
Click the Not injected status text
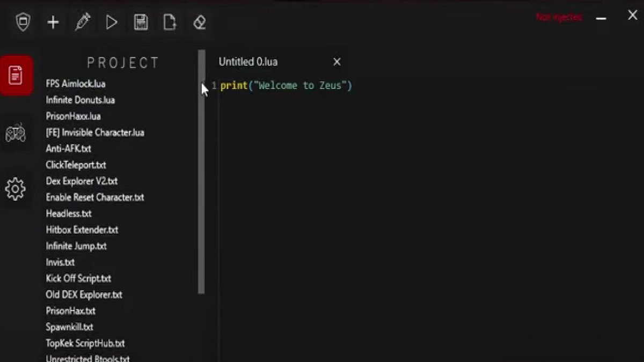point(558,17)
